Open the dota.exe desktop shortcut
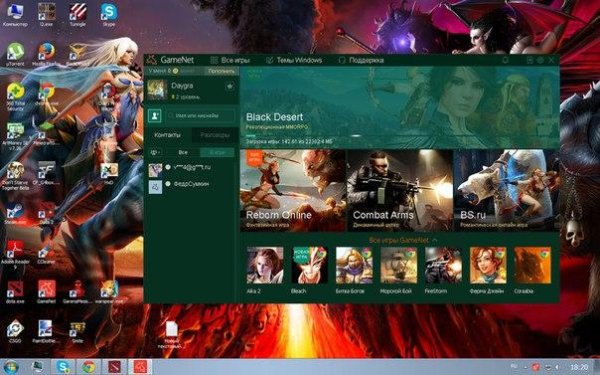 [15, 292]
